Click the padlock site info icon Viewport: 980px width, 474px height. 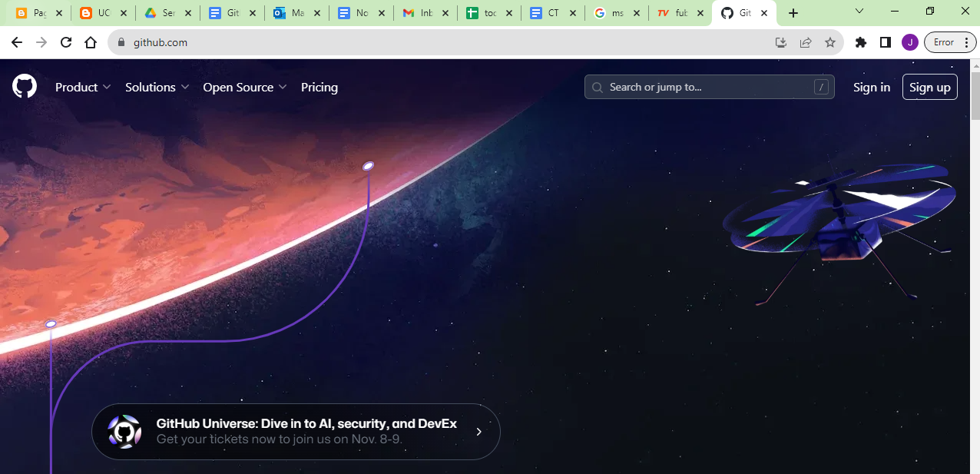click(121, 42)
